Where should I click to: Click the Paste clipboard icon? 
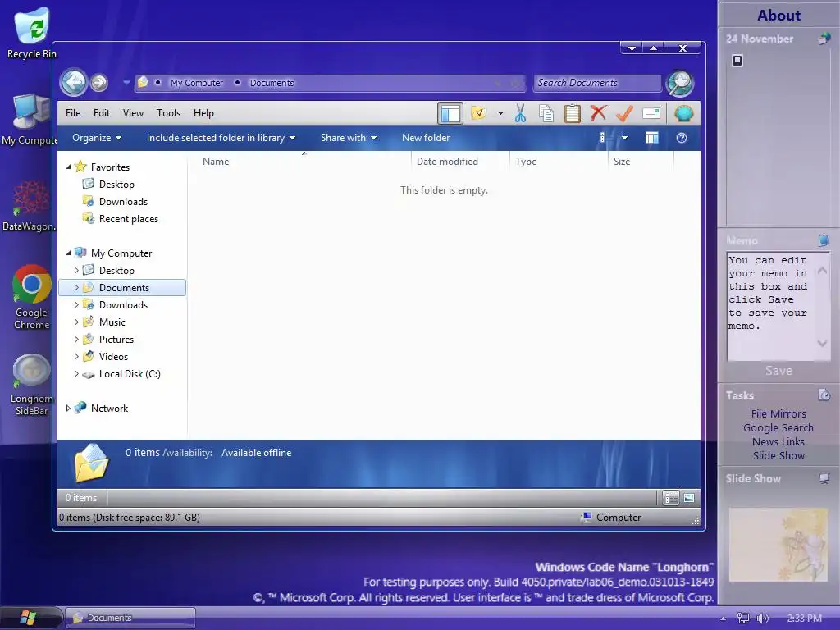[x=572, y=113]
